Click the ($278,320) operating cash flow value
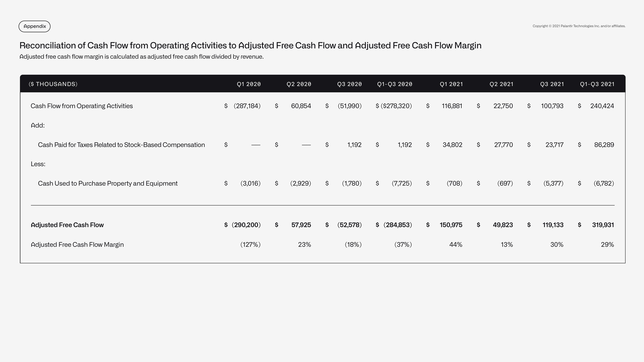The width and height of the screenshot is (644, 362). coord(396,106)
